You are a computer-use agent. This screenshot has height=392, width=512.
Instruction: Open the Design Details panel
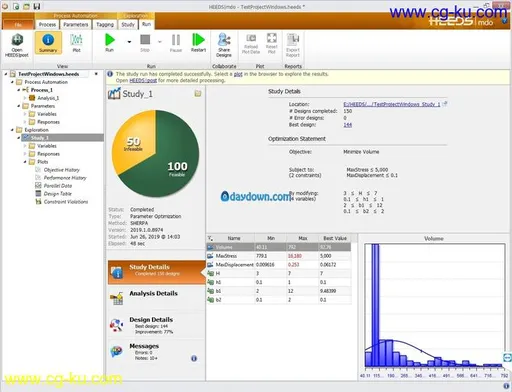click(x=156, y=325)
